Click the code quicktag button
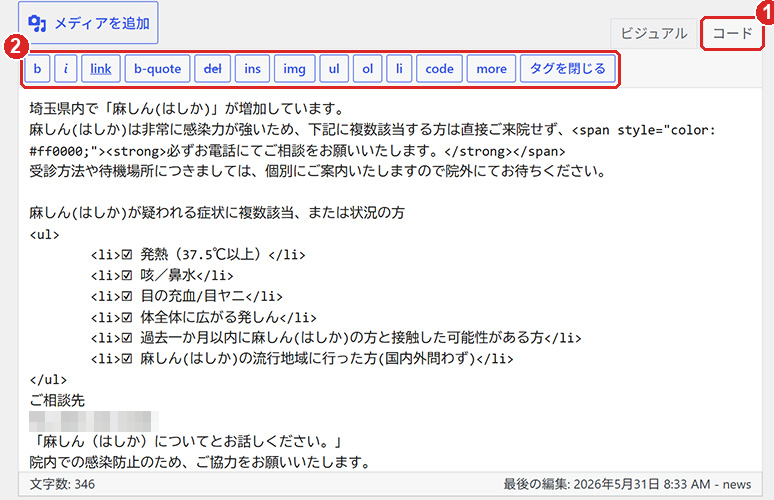 [x=439, y=69]
